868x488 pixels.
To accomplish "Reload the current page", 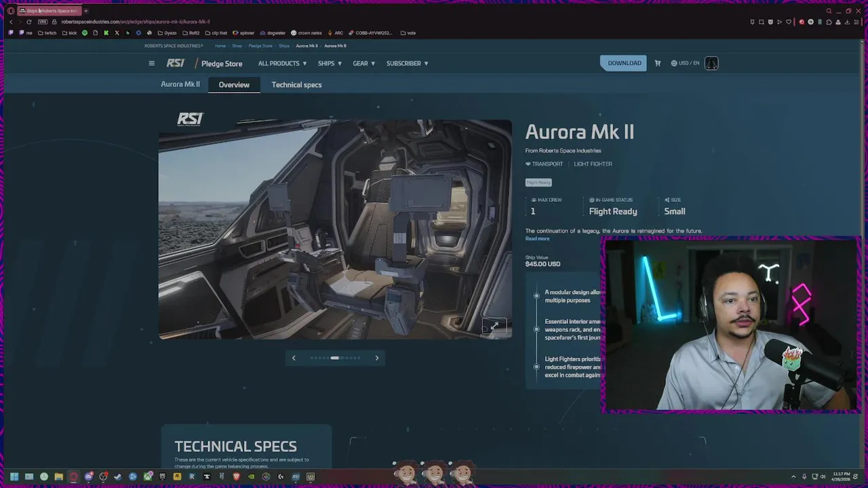I will click(29, 22).
